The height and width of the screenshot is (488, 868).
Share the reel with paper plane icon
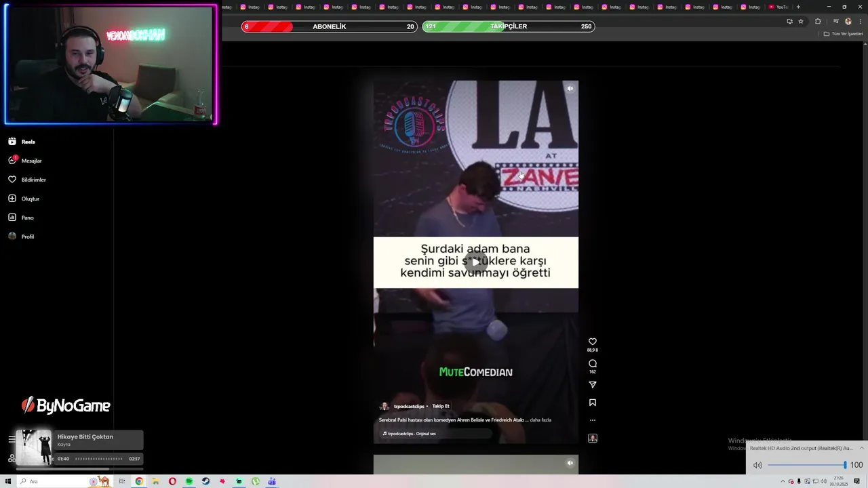tap(593, 384)
